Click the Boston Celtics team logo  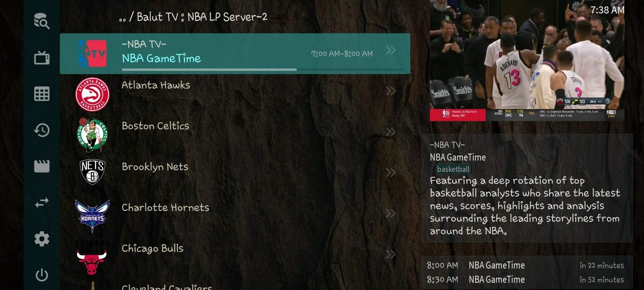(92, 135)
